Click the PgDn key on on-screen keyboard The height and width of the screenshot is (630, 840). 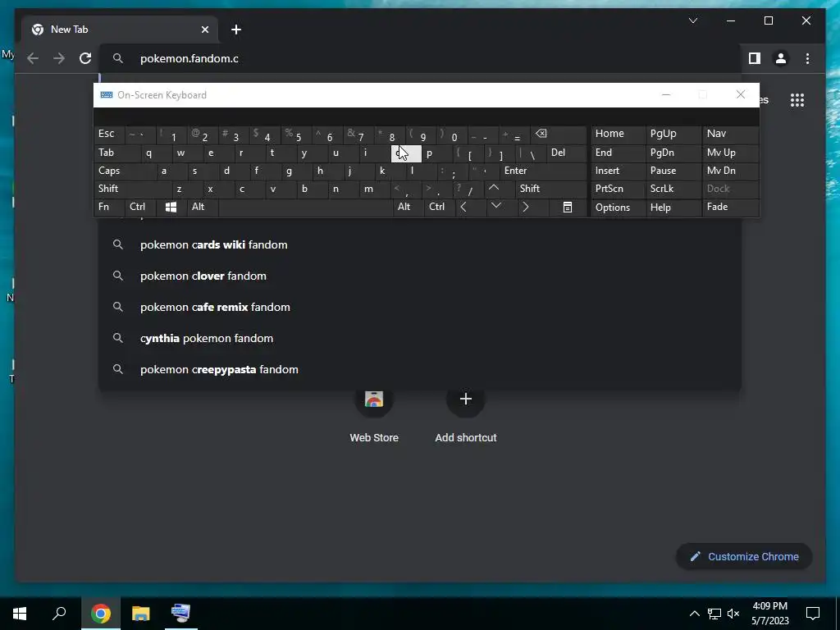(x=673, y=153)
